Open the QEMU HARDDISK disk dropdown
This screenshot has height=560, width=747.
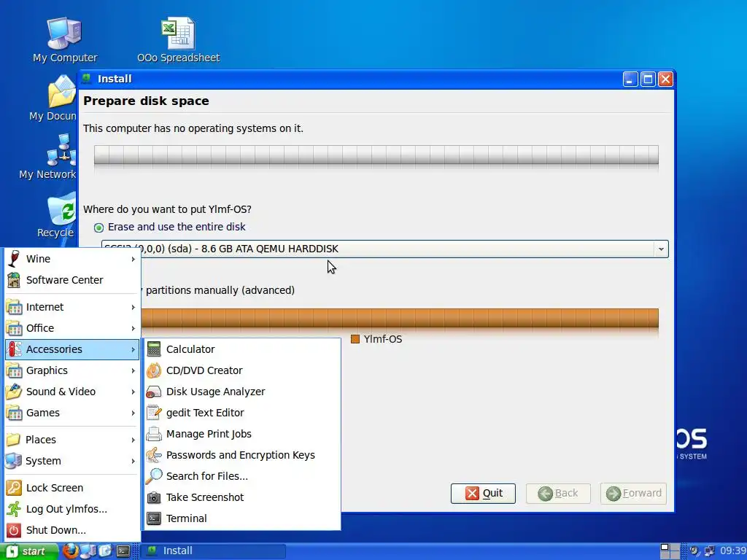coord(385,249)
